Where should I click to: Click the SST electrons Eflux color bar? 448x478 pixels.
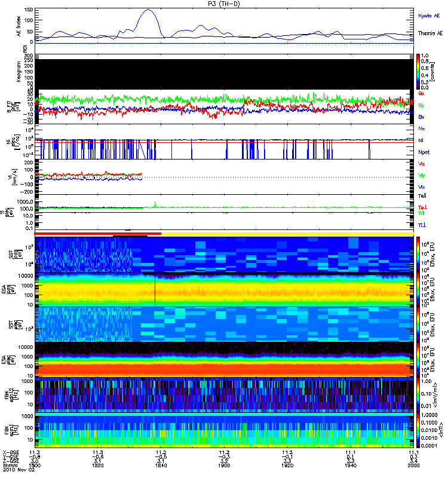(x=418, y=324)
